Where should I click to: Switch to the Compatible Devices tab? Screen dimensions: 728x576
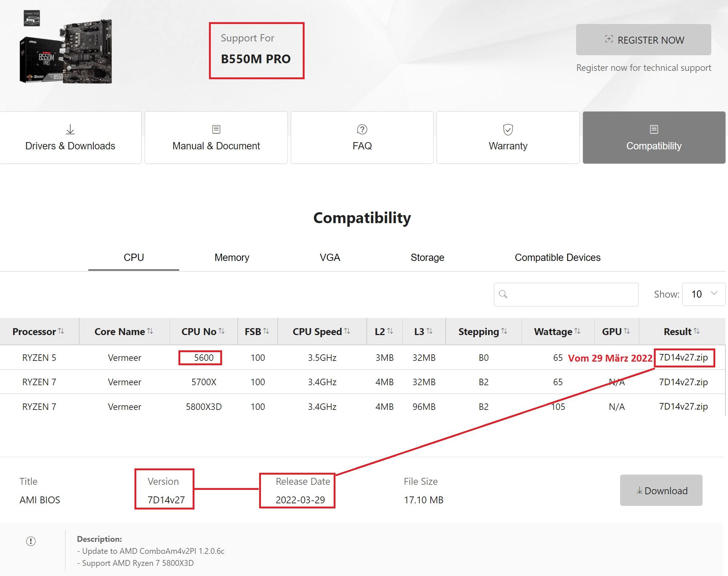click(558, 258)
